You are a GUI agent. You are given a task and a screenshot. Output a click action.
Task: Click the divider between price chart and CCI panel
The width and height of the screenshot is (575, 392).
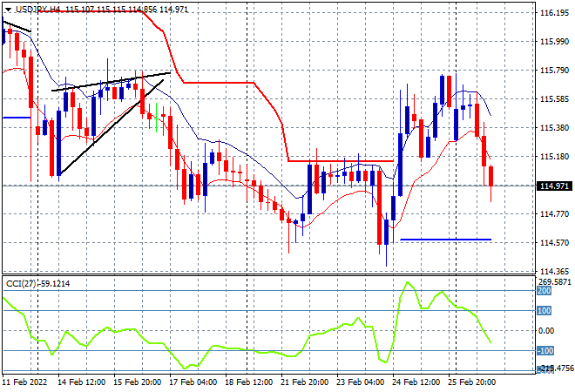(x=268, y=274)
